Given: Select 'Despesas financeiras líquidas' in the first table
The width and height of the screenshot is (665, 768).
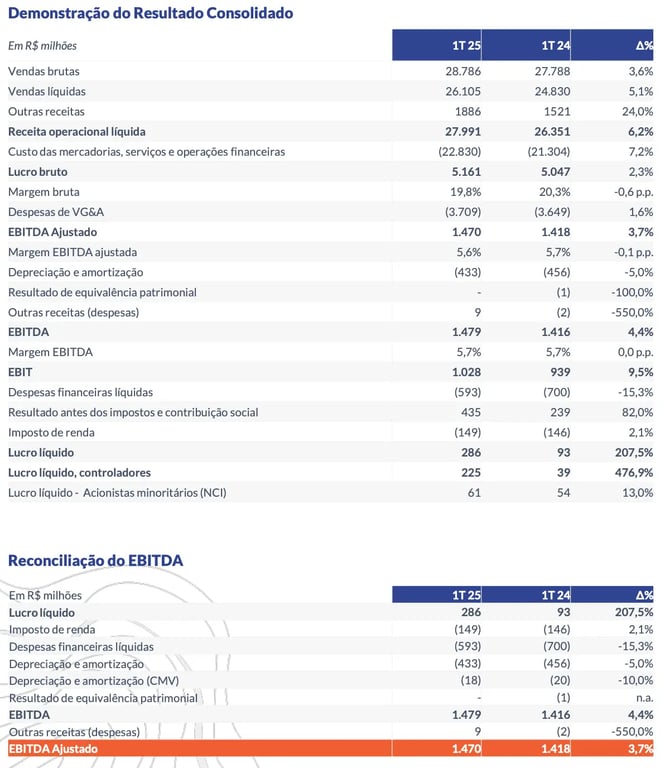Looking at the screenshot, I should click(80, 392).
